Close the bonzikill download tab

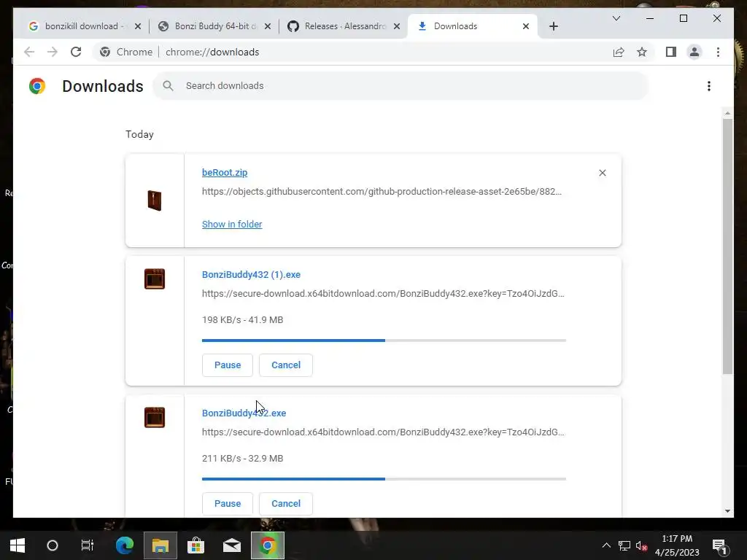tap(138, 26)
